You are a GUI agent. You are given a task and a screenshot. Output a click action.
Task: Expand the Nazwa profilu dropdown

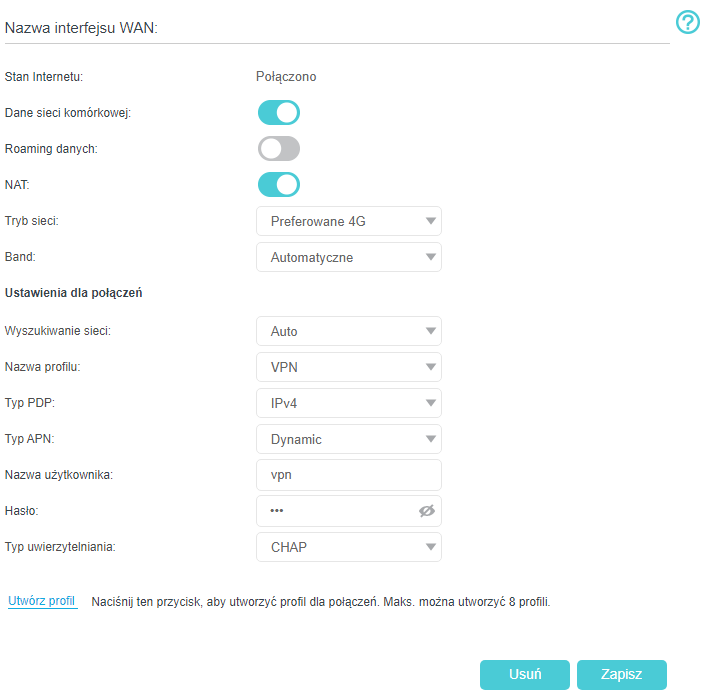348,367
